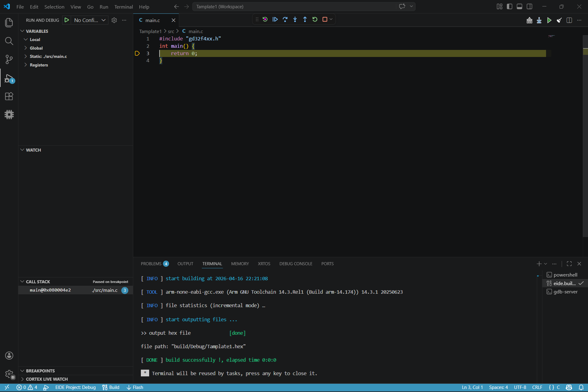Open the dropdown next to Stop button
Screen dimensions: 588x392
[x=331, y=19]
